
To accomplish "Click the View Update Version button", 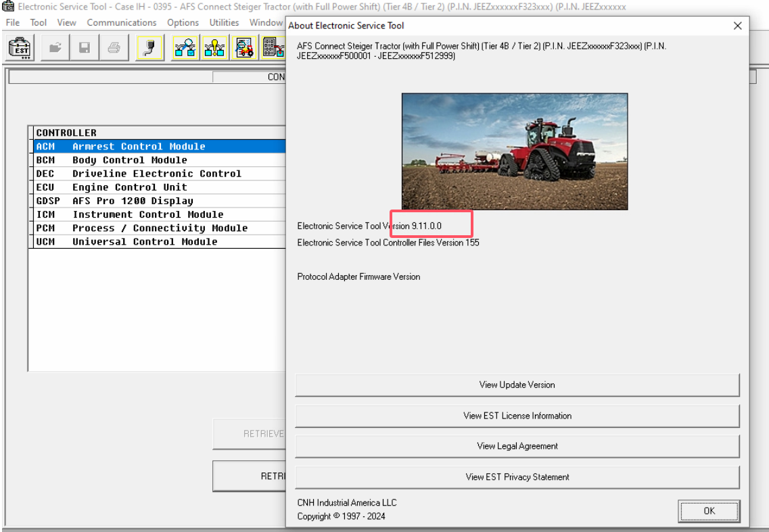I will [x=516, y=385].
